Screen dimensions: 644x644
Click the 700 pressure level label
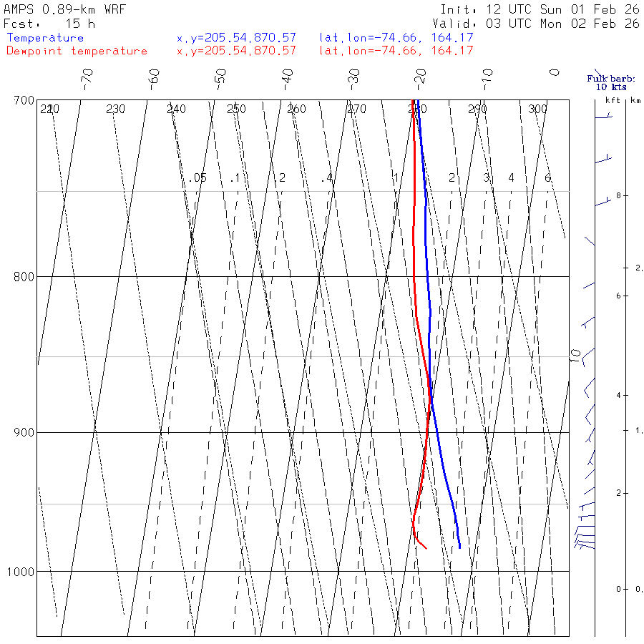24,101
